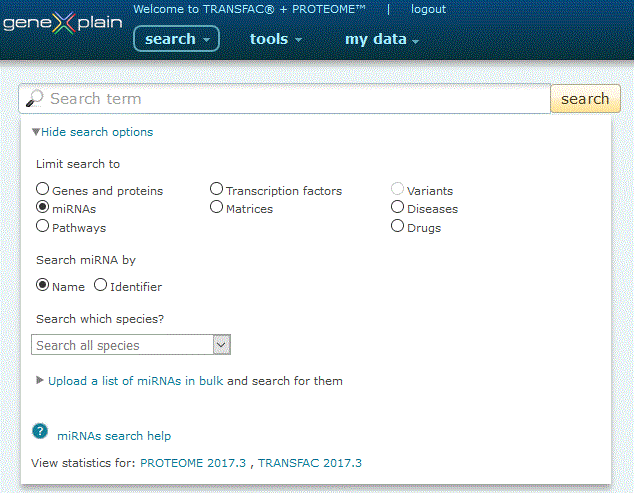Focus the Search term input field
Viewport: 634px width, 493px height.
[x=285, y=99]
